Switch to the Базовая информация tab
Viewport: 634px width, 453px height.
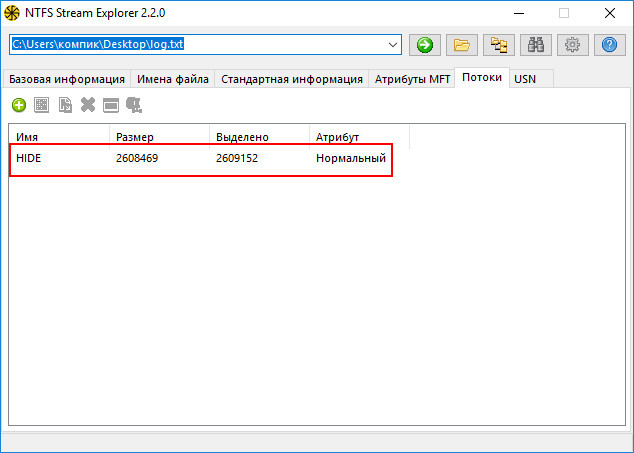(68, 79)
